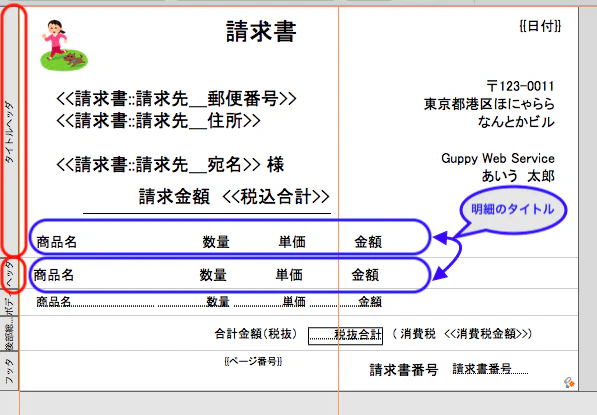The height and width of the screenshot is (415, 597).
Task: Select the 請求書番号 label in the footer
Action: click(x=404, y=370)
